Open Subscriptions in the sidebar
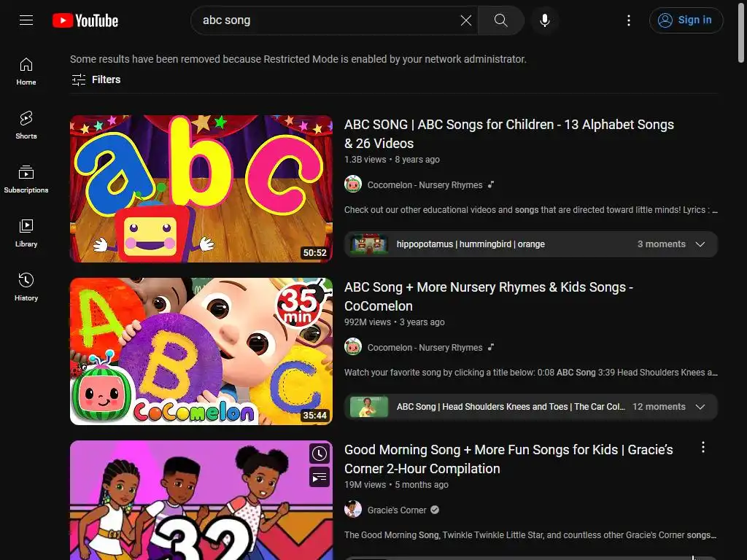This screenshot has width=747, height=560. coord(26,179)
